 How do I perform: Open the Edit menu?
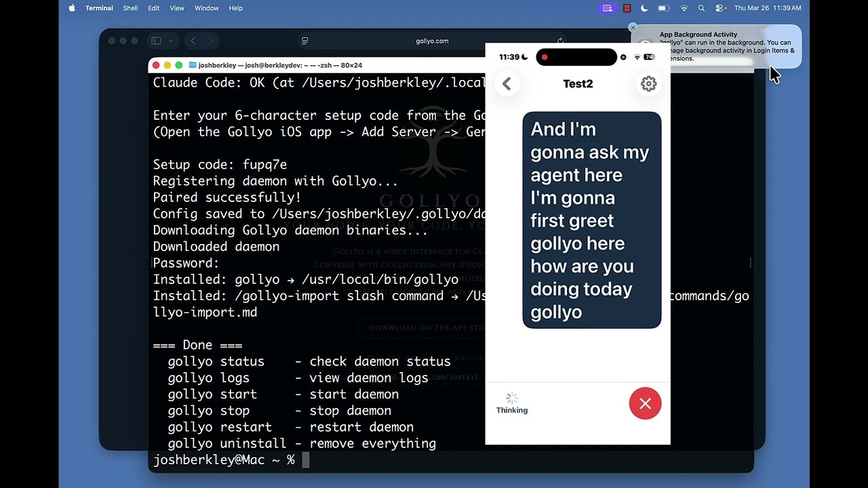click(154, 8)
